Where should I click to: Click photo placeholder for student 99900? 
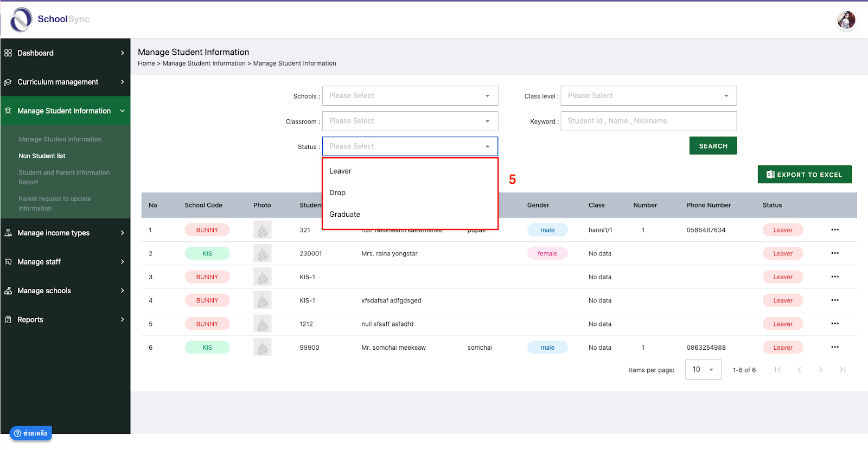[x=263, y=347]
